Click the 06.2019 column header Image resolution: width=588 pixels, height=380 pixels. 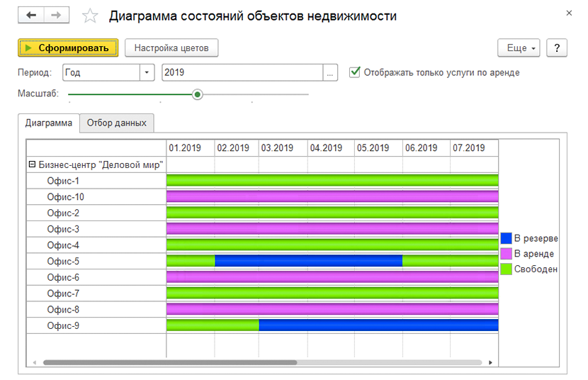[426, 147]
